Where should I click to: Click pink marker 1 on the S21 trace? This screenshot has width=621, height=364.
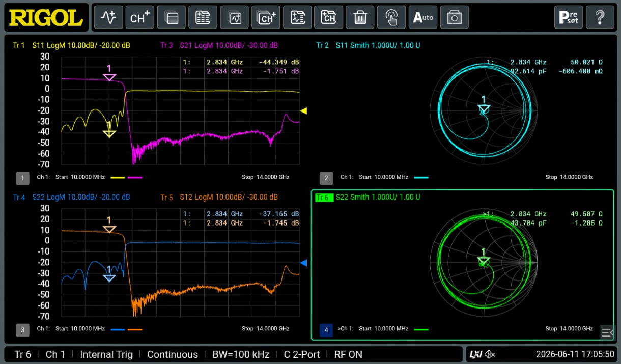tap(109, 77)
